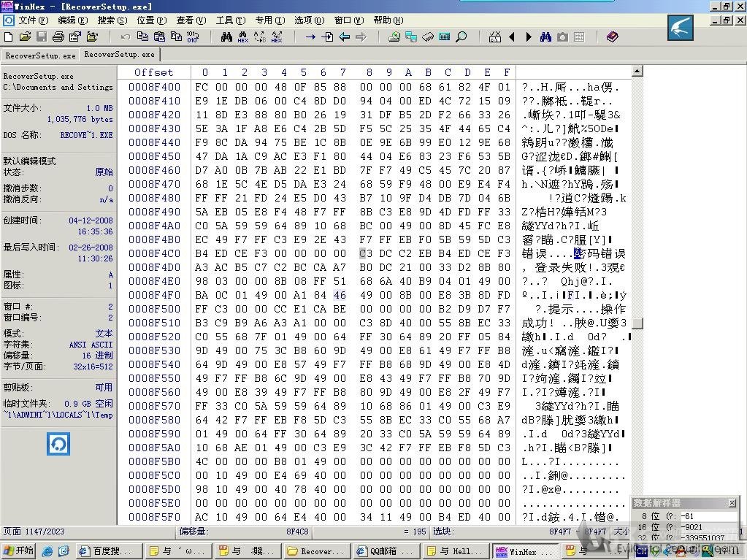Click the Offset column header
This screenshot has width=747, height=560.
coord(153,72)
